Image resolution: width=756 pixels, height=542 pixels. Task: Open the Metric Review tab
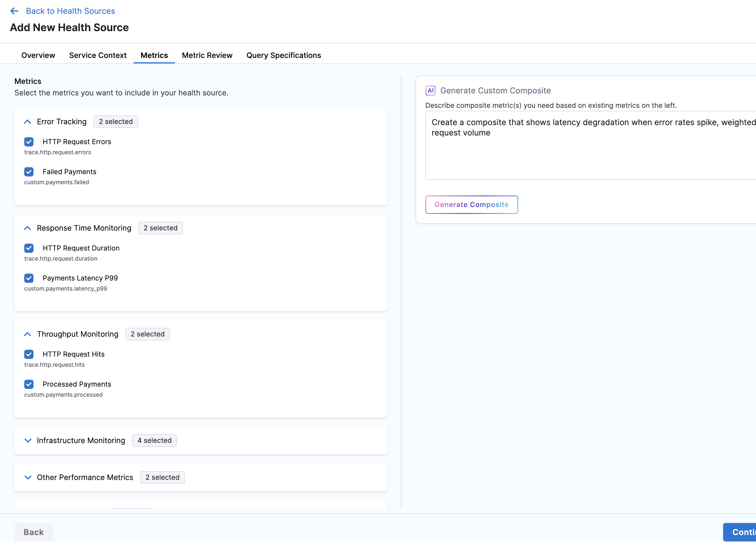207,55
